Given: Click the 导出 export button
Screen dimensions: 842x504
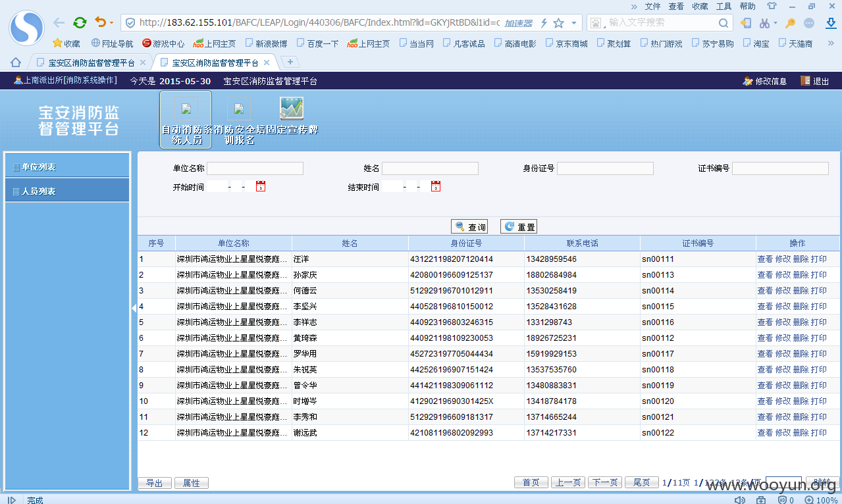Looking at the screenshot, I should point(155,483).
